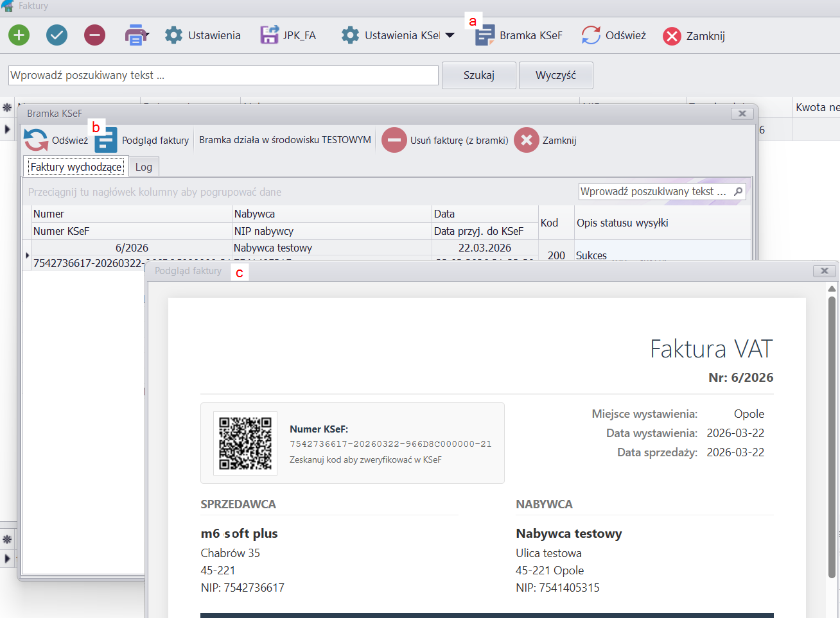Select the Faktury wychodzące tab
Viewport: 840px width, 618px height.
click(76, 167)
